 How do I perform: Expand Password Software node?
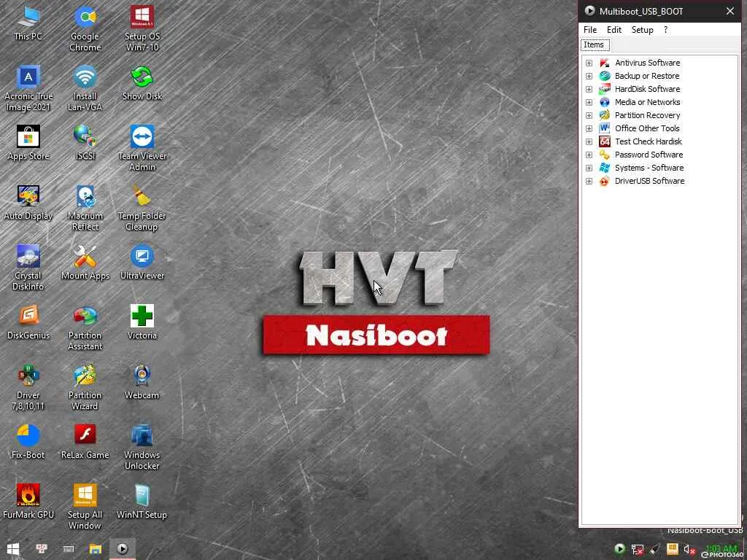pos(589,155)
